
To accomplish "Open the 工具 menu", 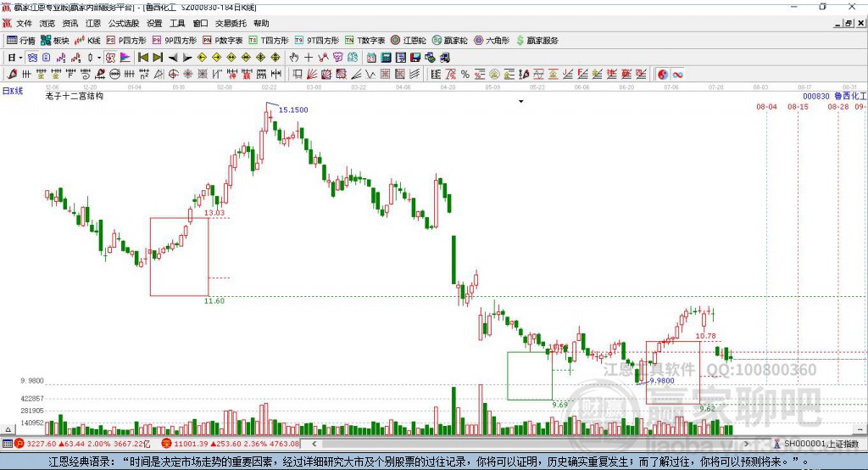I will tap(177, 23).
